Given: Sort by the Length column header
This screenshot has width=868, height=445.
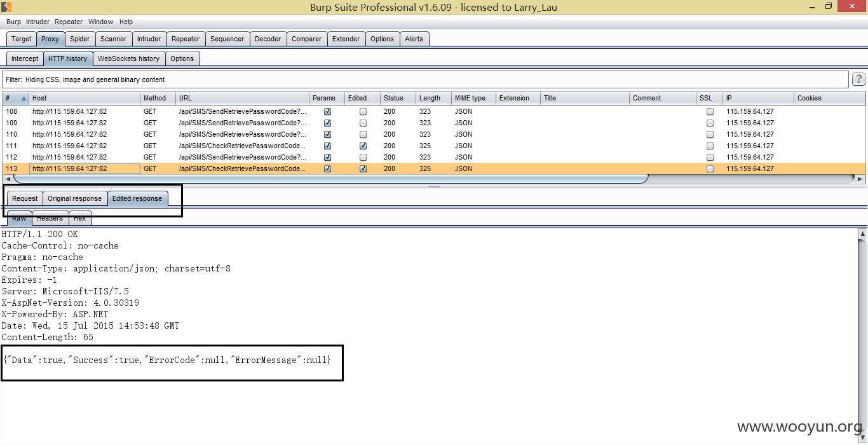Looking at the screenshot, I should point(433,98).
